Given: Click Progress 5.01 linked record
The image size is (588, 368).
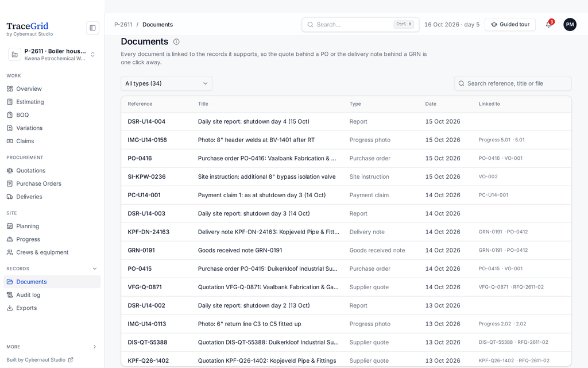Looking at the screenshot, I should coord(494,140).
